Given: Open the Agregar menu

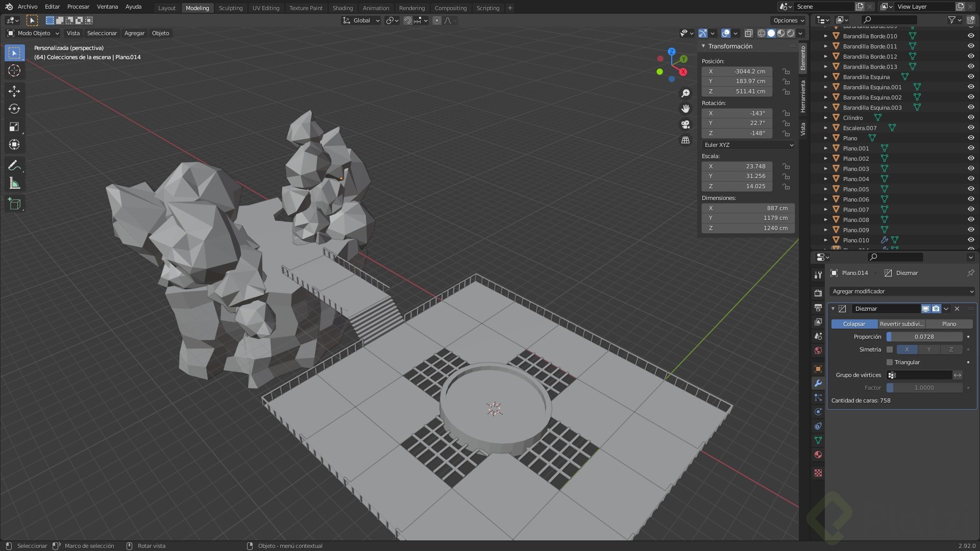Looking at the screenshot, I should [134, 33].
